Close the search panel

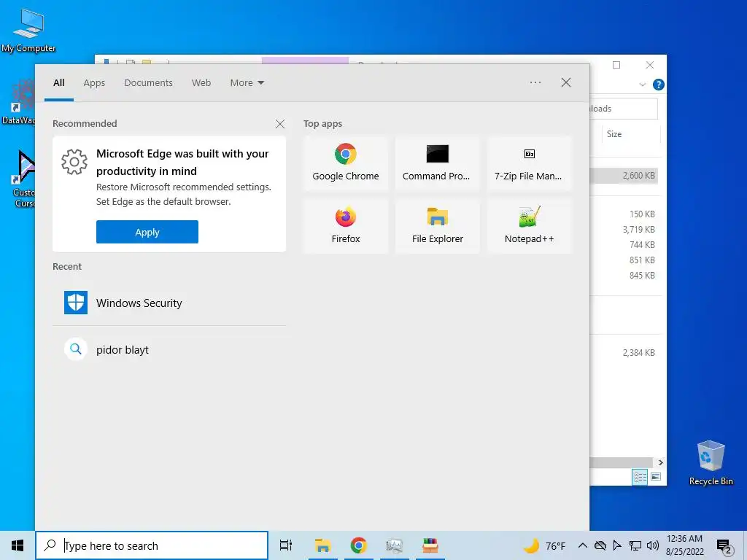point(566,82)
